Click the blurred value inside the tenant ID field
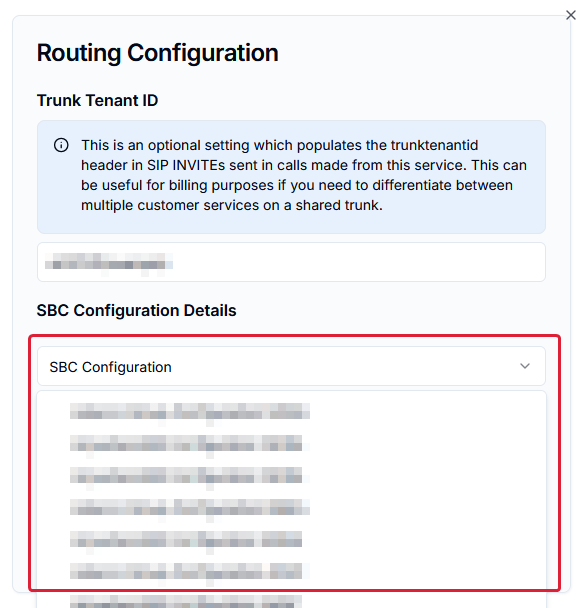Image resolution: width=580 pixels, height=608 pixels. 109,261
